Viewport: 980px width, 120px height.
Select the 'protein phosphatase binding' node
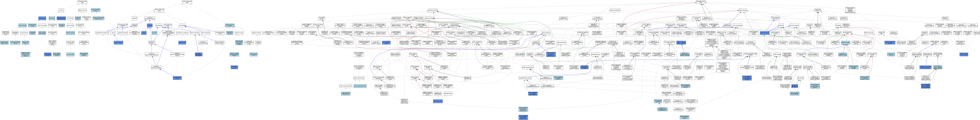point(15,43)
